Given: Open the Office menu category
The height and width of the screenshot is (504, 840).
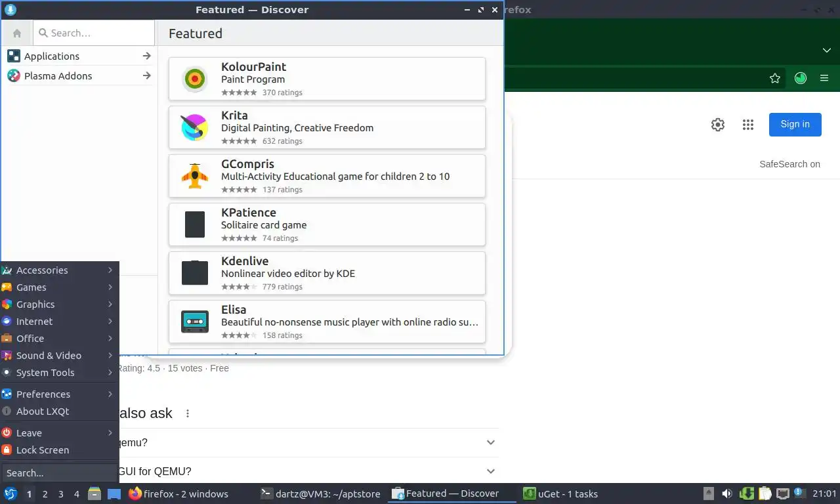Looking at the screenshot, I should click(59, 339).
